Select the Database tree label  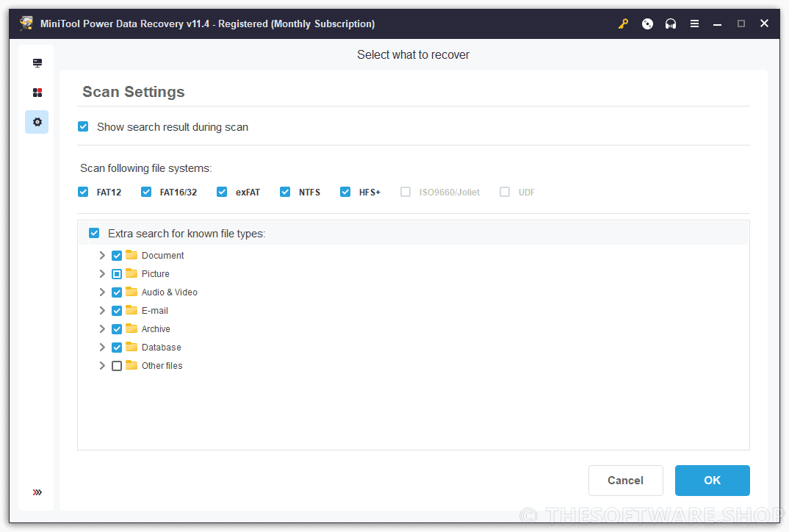tap(162, 348)
